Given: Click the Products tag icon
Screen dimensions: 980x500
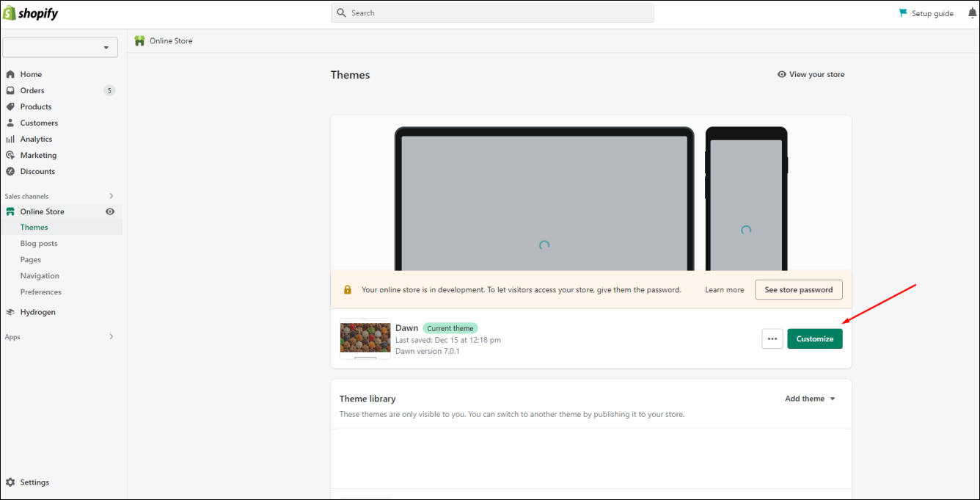Looking at the screenshot, I should [10, 106].
